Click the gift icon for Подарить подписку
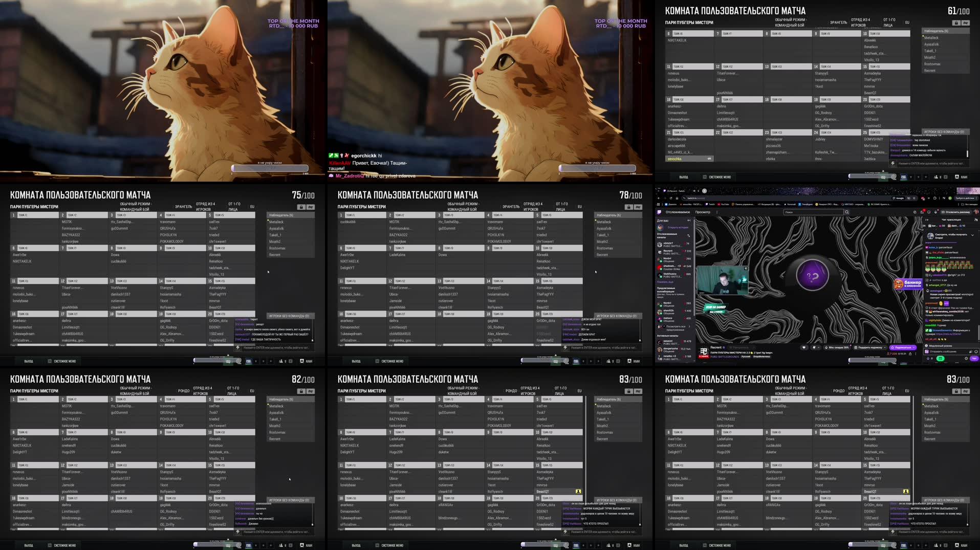This screenshot has height=550, width=980. pyautogui.click(x=855, y=347)
